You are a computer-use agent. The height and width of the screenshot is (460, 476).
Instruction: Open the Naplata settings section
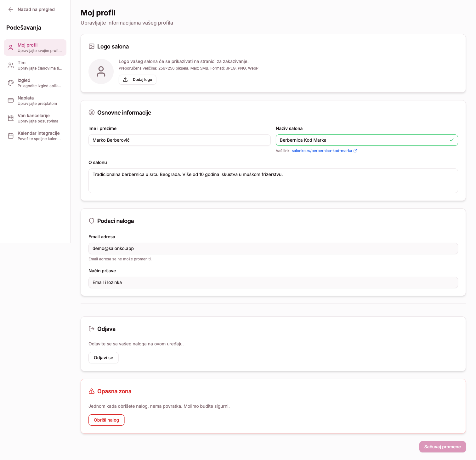pyautogui.click(x=37, y=100)
